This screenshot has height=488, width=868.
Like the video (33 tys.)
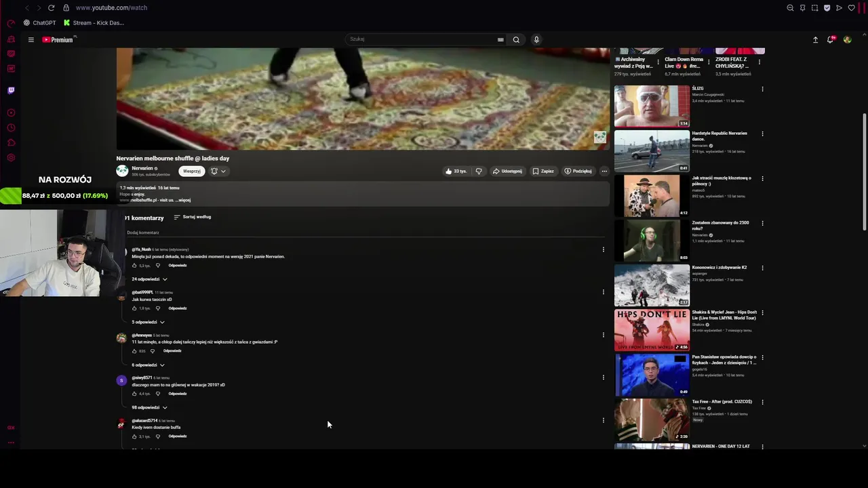456,171
